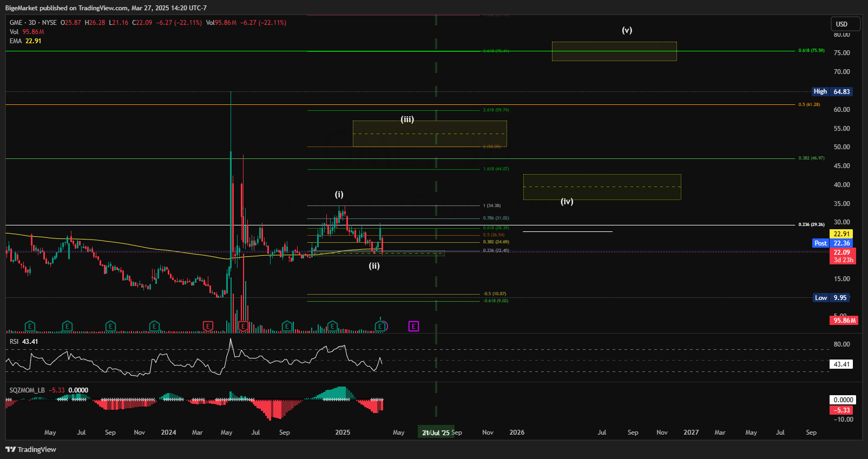Click the green earnings marker near June 2023
Viewport: 868px width, 459px height.
pos(67,326)
